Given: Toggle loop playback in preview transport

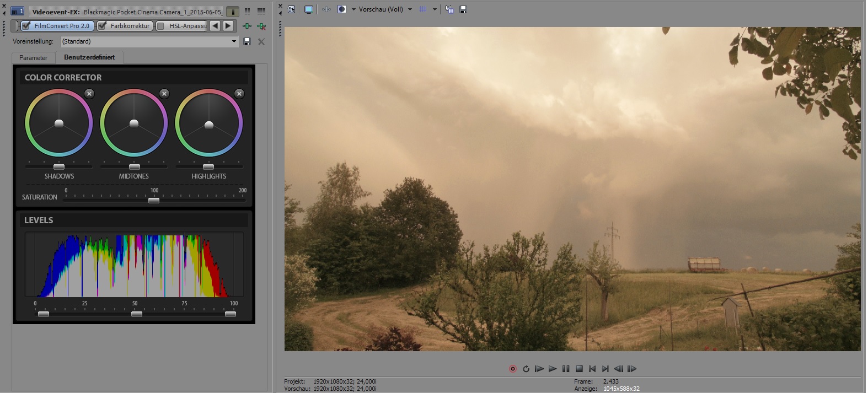Looking at the screenshot, I should pos(526,369).
